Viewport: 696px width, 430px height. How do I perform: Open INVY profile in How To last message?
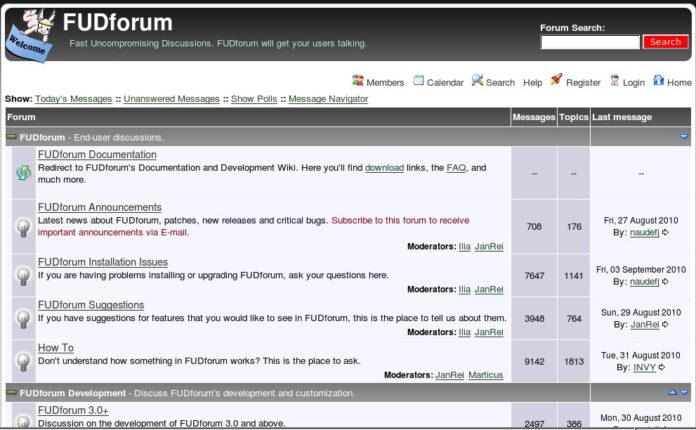pos(645,367)
